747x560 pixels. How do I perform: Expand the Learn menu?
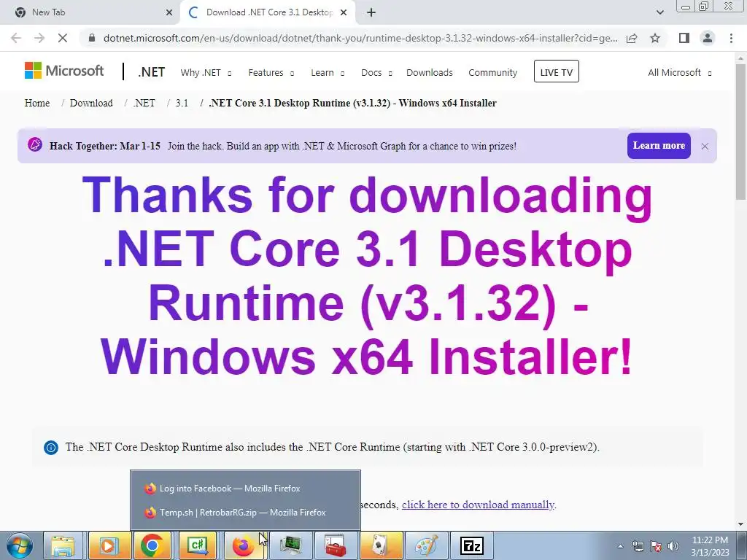point(328,73)
